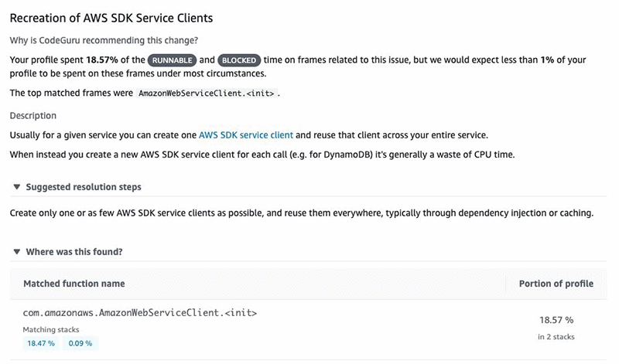
Task: Select com.amazonaws.AmazonWebServiceClient.<init> function name
Action: coord(140,313)
